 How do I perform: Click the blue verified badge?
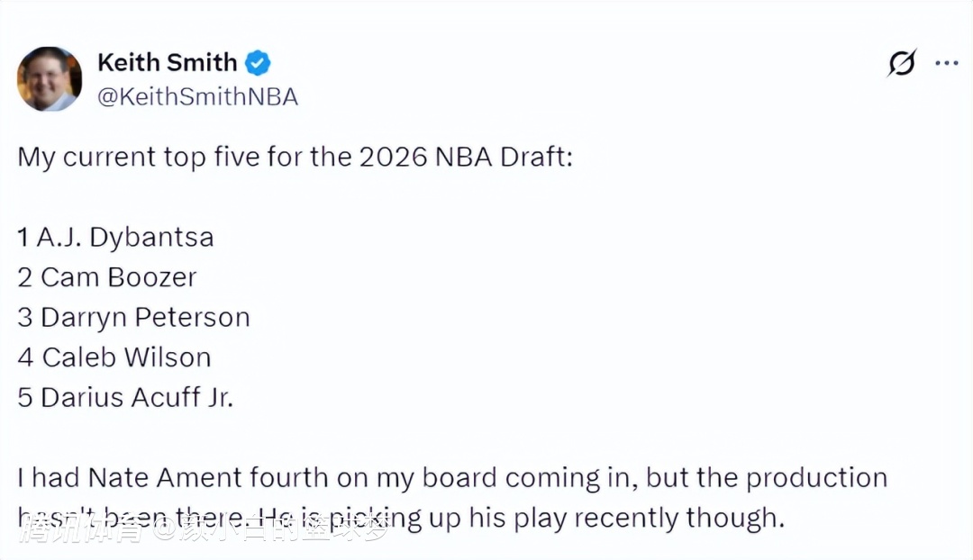pos(259,63)
